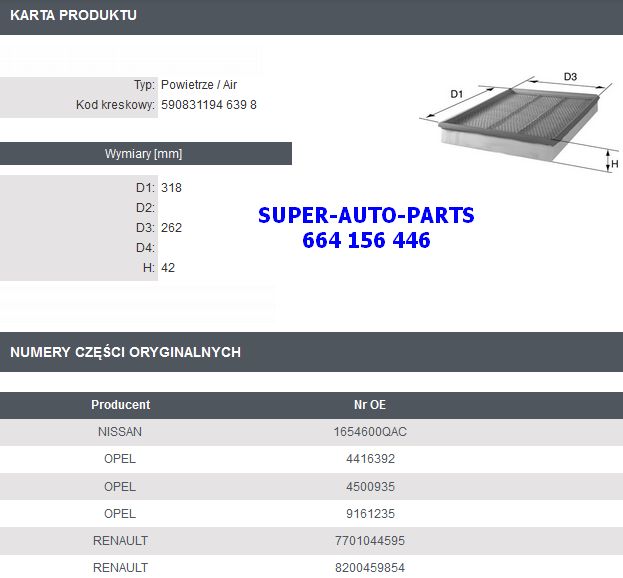The width and height of the screenshot is (623, 578).
Task: Select the OPEL cell beside 4500935
Action: point(120,487)
